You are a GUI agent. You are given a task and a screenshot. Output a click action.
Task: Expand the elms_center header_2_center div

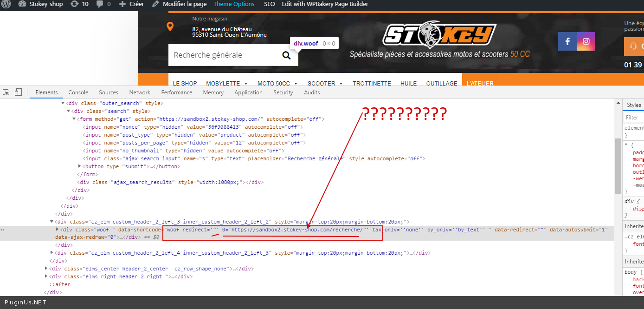(x=46, y=269)
